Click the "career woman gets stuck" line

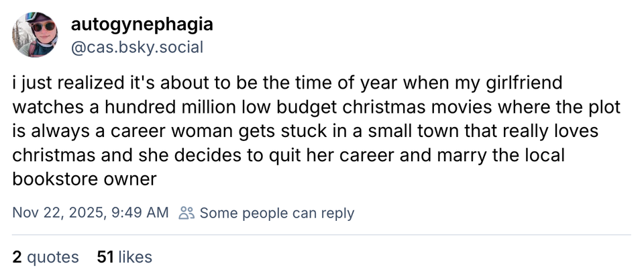pyautogui.click(x=201, y=131)
